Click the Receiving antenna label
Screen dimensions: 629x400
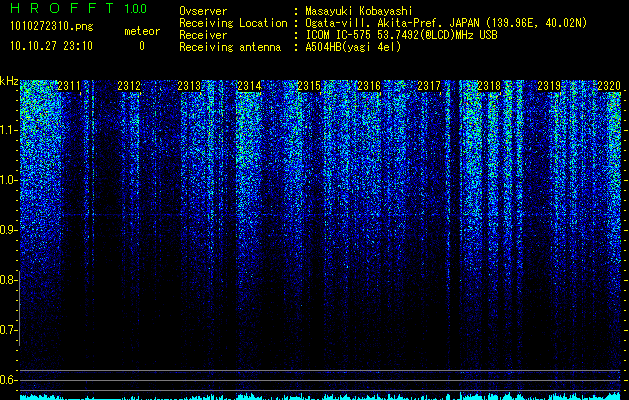click(x=230, y=47)
